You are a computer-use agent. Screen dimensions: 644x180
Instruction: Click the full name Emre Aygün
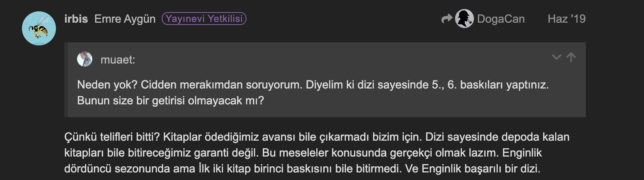click(125, 19)
